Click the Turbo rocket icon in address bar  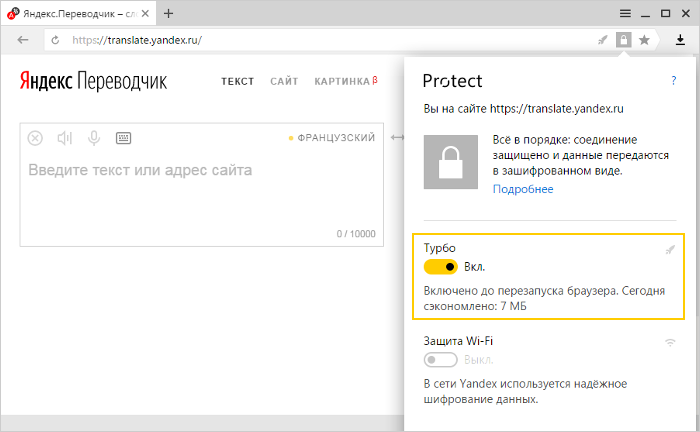(603, 40)
